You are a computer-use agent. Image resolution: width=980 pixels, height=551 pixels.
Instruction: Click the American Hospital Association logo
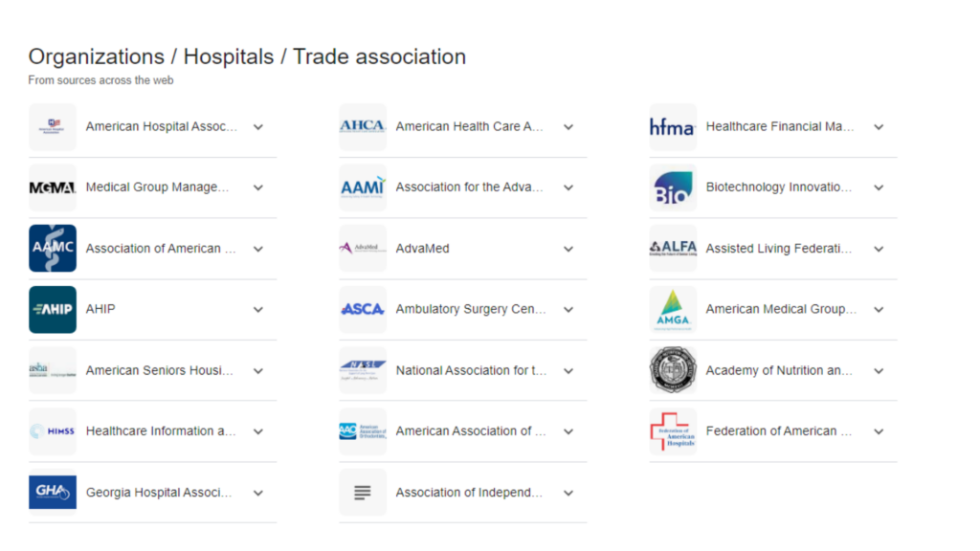click(x=53, y=125)
